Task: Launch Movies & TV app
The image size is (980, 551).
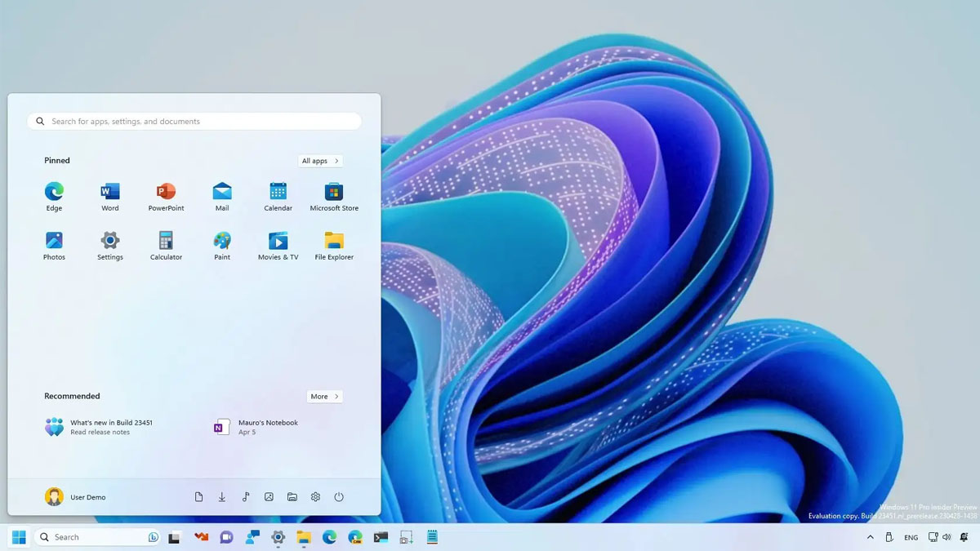Action: [278, 246]
